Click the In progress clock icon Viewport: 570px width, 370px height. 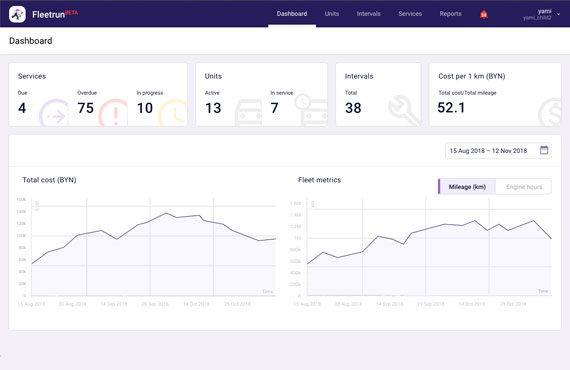point(173,113)
